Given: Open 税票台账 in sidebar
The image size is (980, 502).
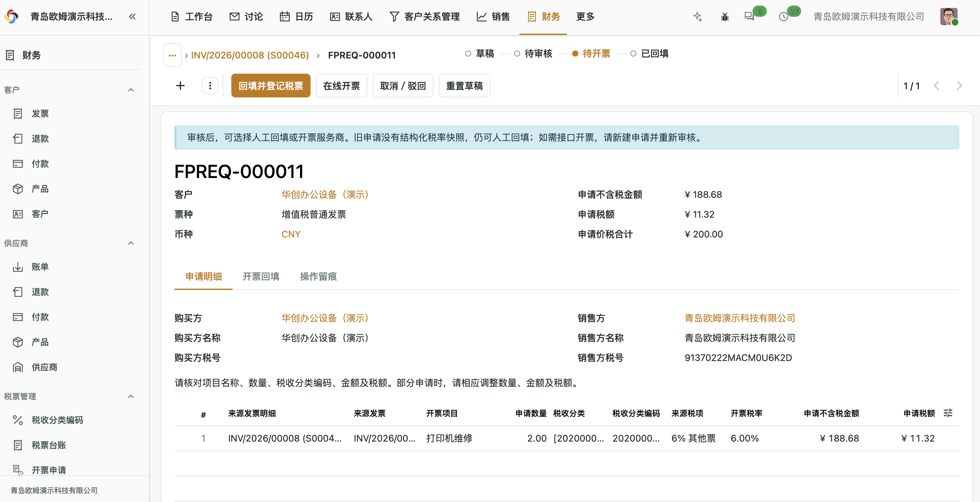Looking at the screenshot, I should (x=49, y=445).
